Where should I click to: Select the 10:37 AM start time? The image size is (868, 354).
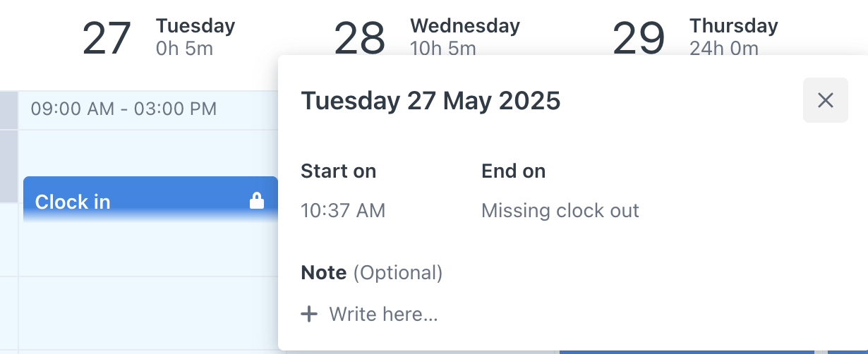[x=343, y=210]
